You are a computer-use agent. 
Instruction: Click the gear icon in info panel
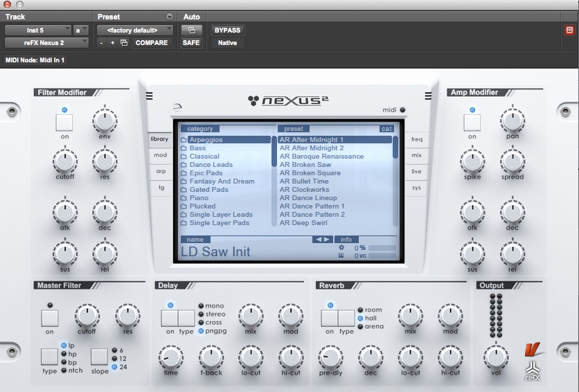pyautogui.click(x=341, y=248)
